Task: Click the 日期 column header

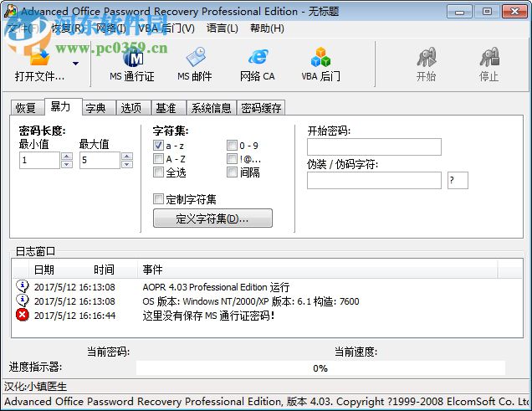Action: (x=43, y=270)
